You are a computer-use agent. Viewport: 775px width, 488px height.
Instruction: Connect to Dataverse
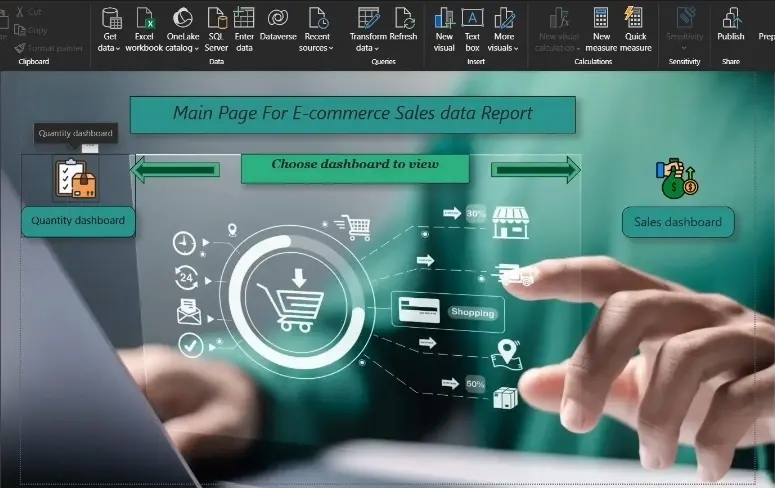point(278,25)
